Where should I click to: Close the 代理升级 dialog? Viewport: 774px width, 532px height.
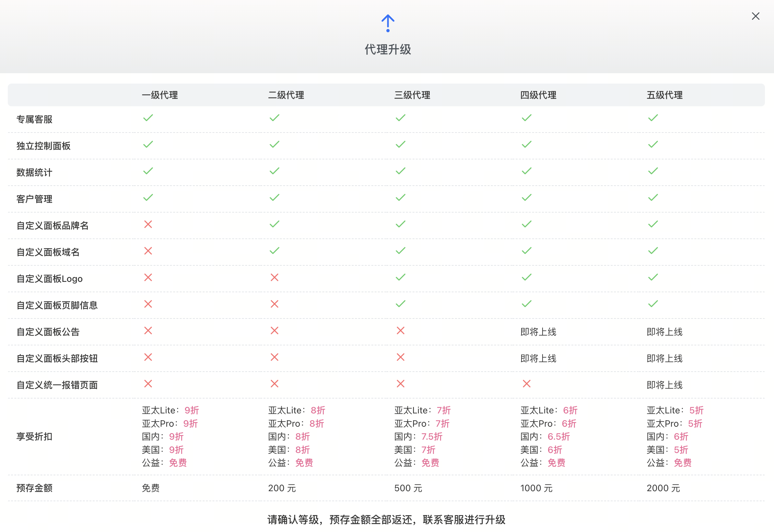point(755,16)
